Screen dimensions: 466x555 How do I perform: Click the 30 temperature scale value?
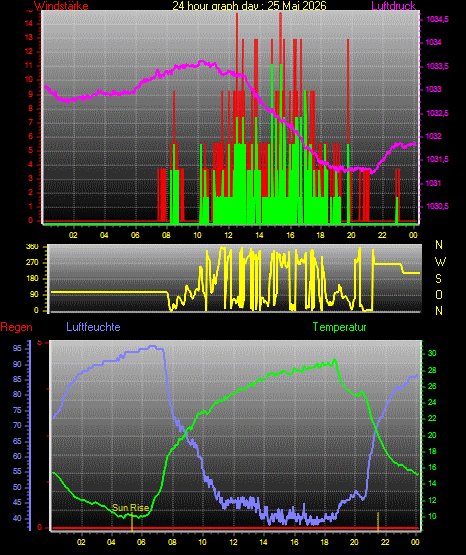(432, 353)
